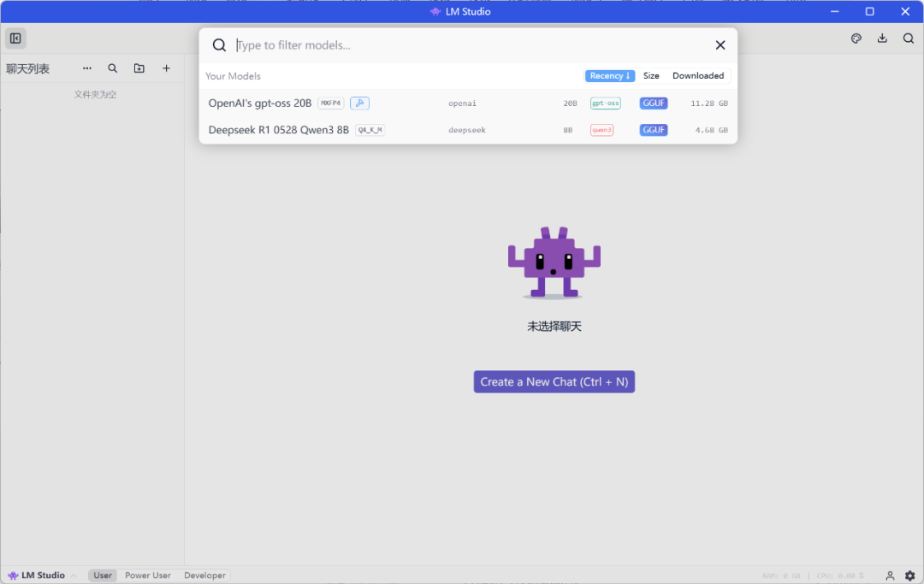Click the Q4_K_M quantization badge

coord(370,129)
